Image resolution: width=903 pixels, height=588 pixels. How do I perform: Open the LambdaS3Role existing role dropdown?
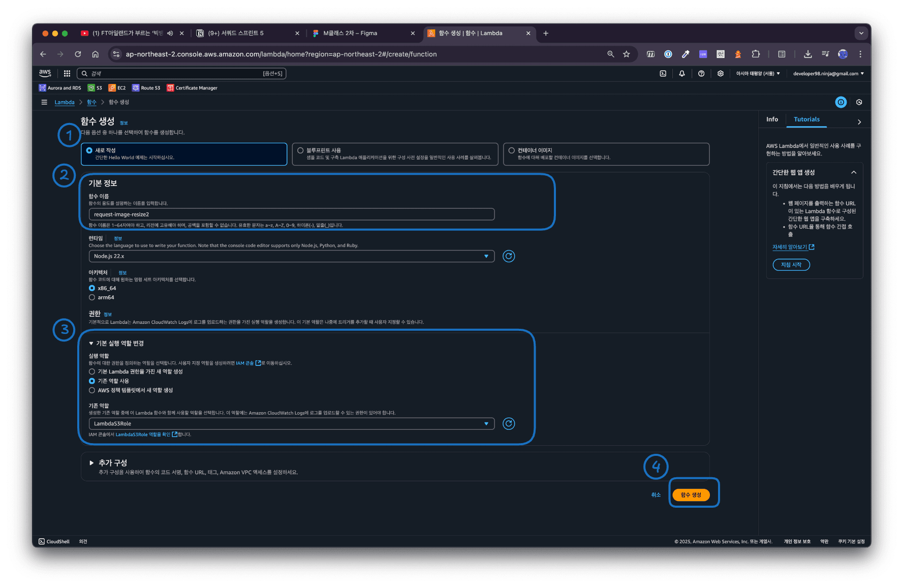point(292,423)
